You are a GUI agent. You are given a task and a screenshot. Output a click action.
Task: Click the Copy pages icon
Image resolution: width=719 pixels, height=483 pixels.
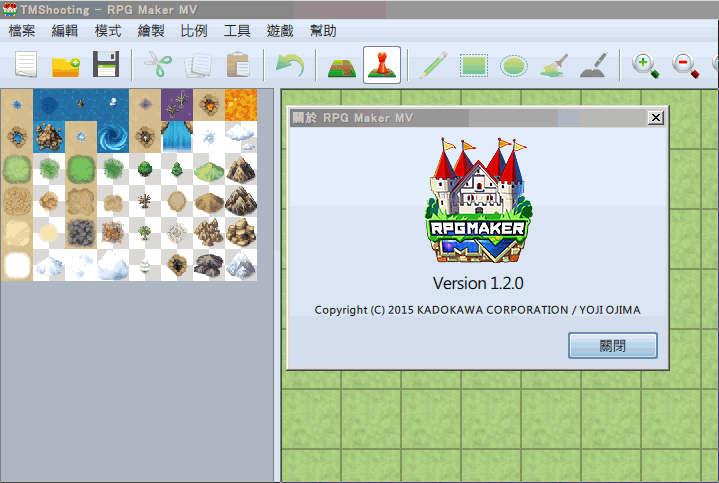[198, 65]
